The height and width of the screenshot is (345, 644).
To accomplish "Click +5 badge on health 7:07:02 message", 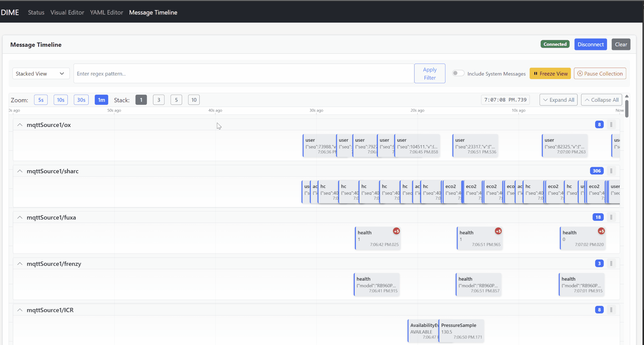I will 601,231.
